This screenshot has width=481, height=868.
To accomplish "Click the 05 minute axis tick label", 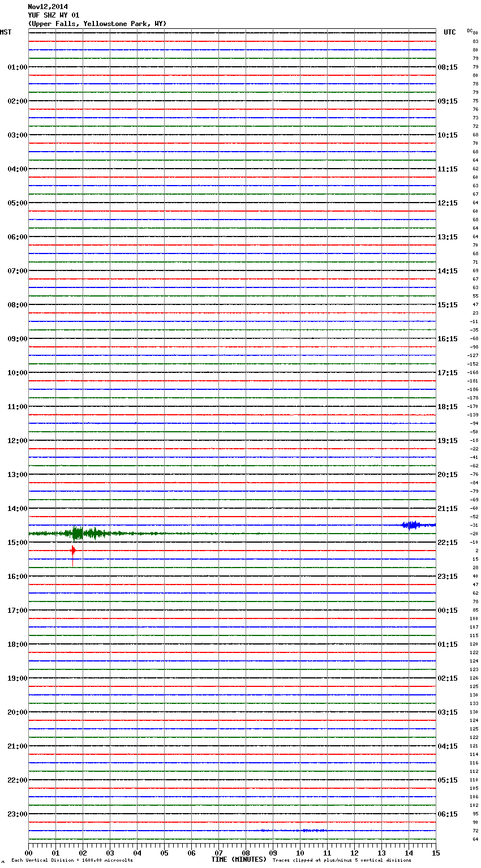I will pos(164,853).
